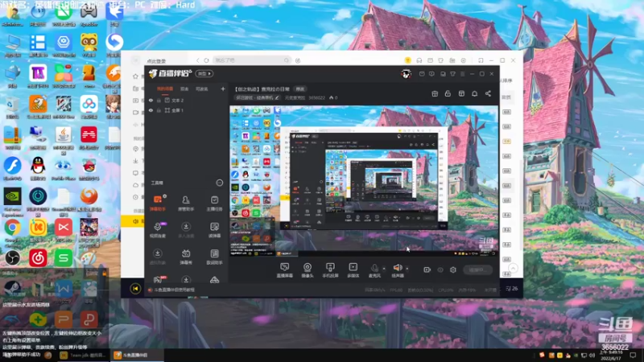Open the lyrics assistant tool icon

(214, 257)
